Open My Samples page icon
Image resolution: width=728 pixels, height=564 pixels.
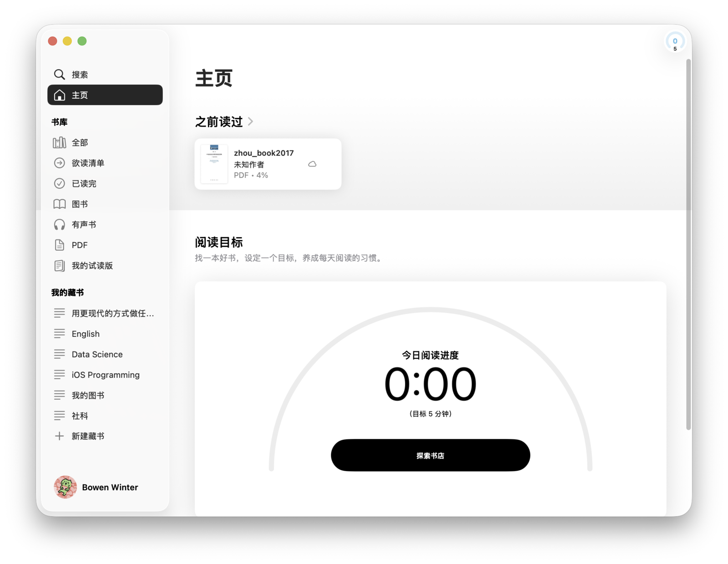(59, 265)
